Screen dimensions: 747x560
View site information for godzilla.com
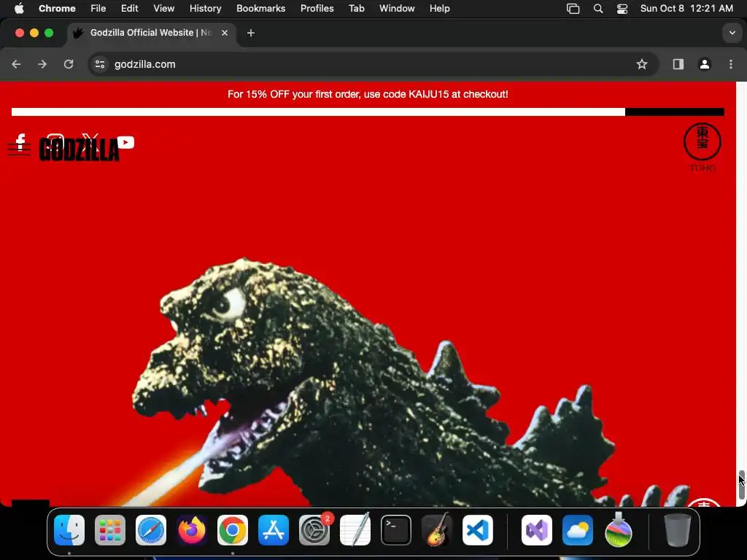(99, 64)
